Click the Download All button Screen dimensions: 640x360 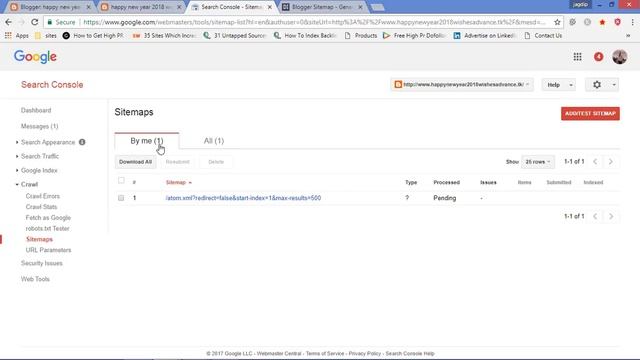tap(135, 162)
